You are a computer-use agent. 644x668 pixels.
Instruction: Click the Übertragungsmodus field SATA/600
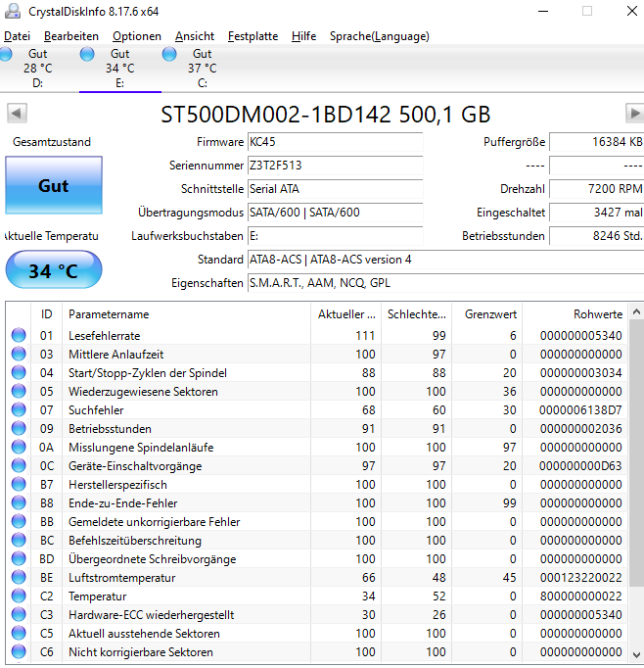(336, 213)
